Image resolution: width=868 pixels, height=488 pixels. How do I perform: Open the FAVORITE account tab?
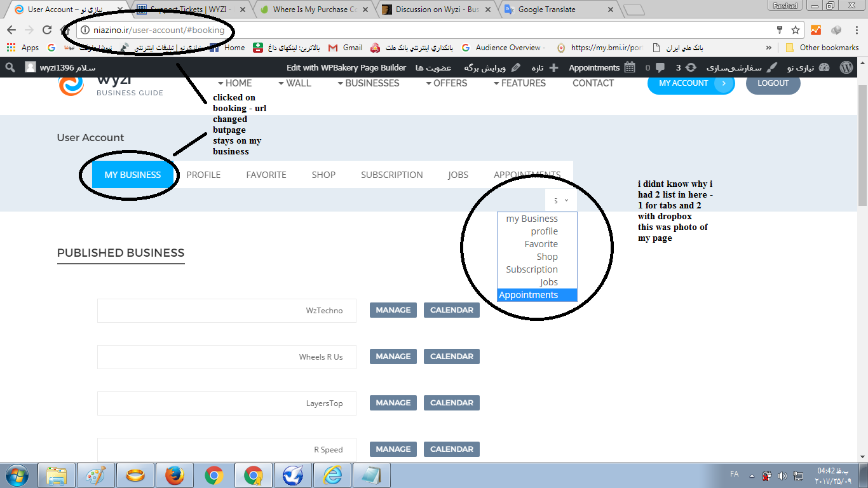coord(266,175)
